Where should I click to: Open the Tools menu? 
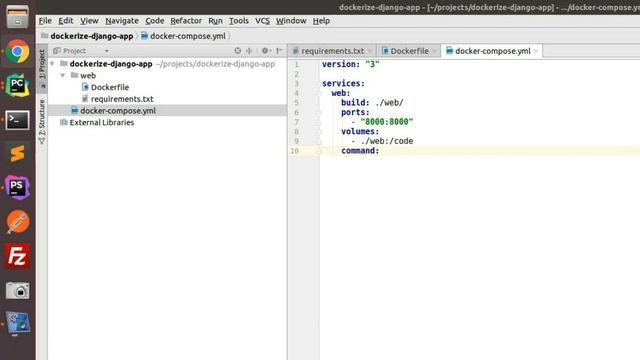(x=239, y=21)
